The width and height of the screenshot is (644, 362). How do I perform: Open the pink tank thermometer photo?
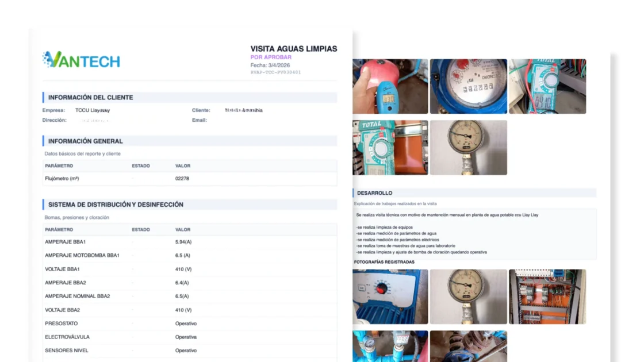(390, 86)
